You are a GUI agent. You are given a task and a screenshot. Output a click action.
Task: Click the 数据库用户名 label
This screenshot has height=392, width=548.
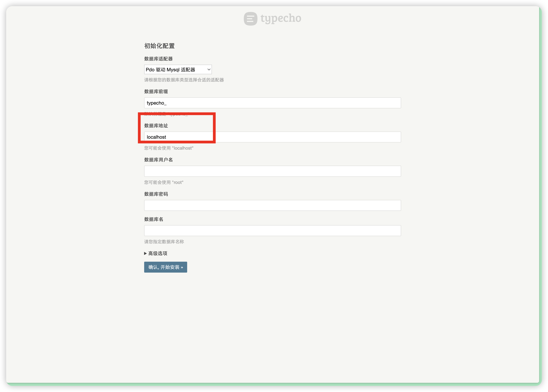pos(158,160)
